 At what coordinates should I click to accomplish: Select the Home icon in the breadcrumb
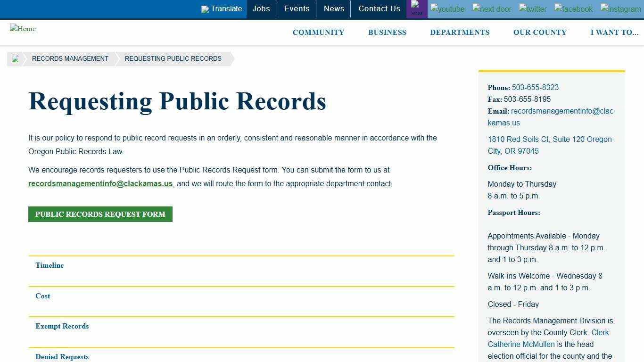[x=15, y=58]
